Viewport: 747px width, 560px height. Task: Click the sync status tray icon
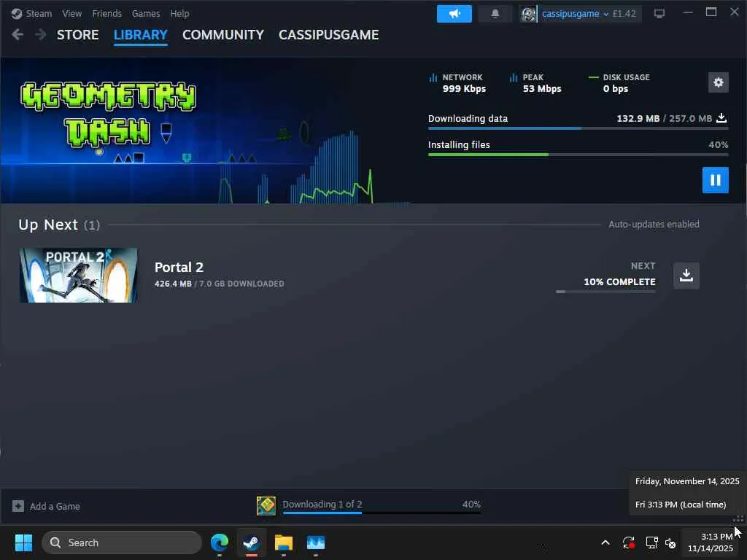(x=628, y=542)
